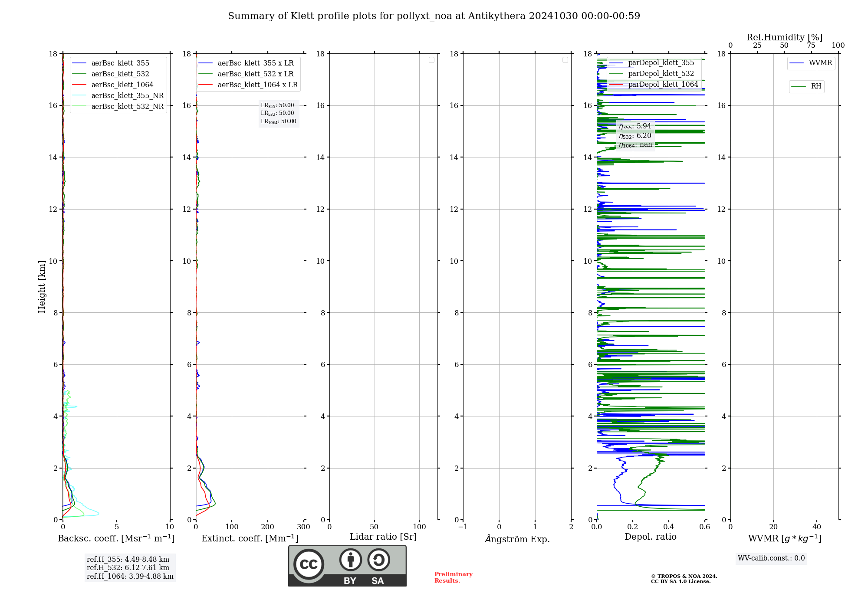
Task: Click the −1 tick on Ångström Exp. axis
Action: [x=463, y=527]
